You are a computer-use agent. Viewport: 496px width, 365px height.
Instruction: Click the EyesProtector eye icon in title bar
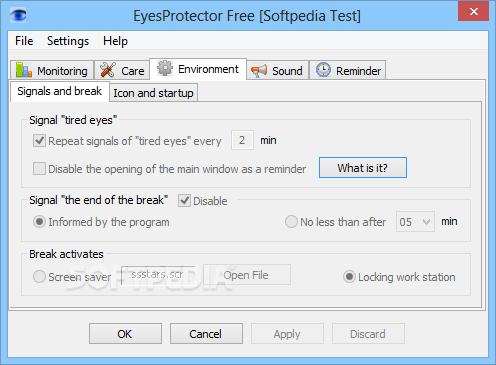pyautogui.click(x=18, y=15)
